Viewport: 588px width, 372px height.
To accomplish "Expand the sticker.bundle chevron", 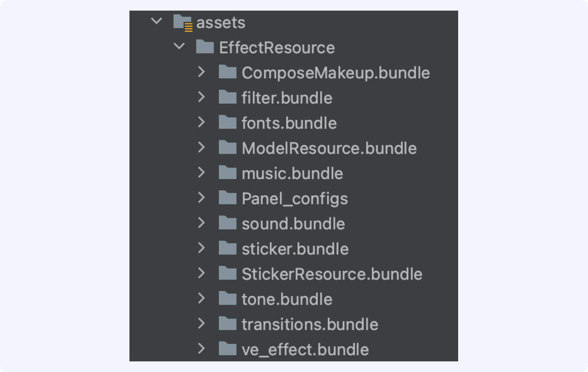I will coord(201,248).
